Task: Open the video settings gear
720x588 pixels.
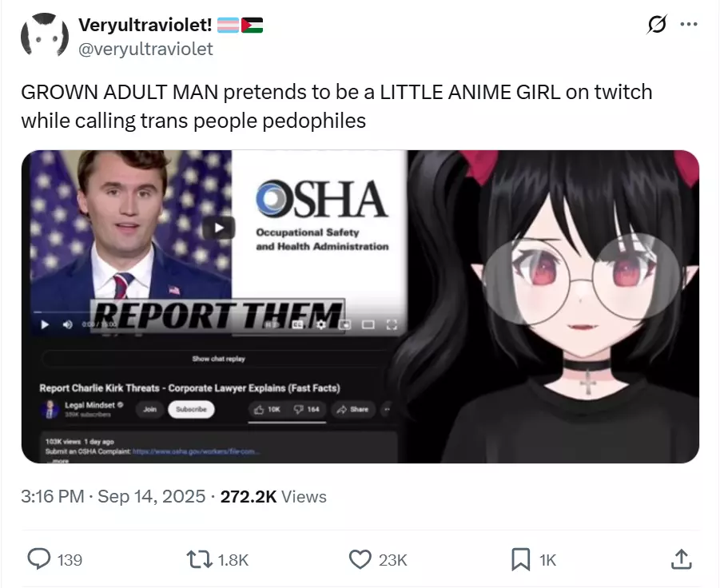Action: pos(321,324)
